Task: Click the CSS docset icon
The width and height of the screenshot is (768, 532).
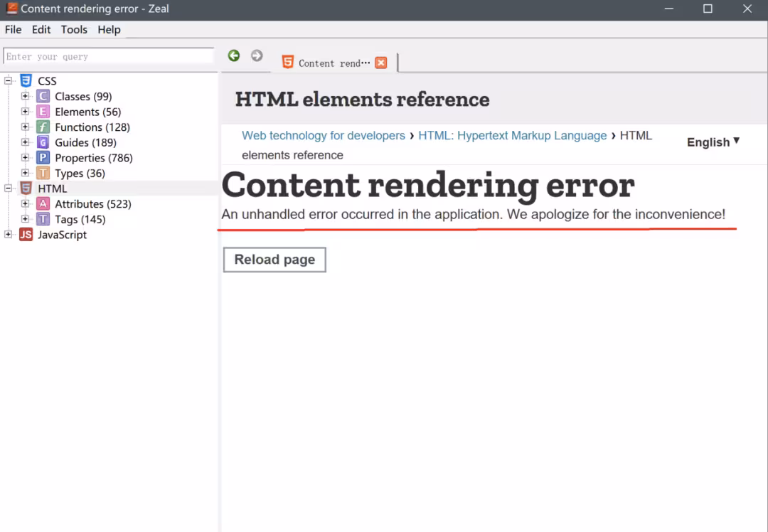Action: (x=26, y=81)
